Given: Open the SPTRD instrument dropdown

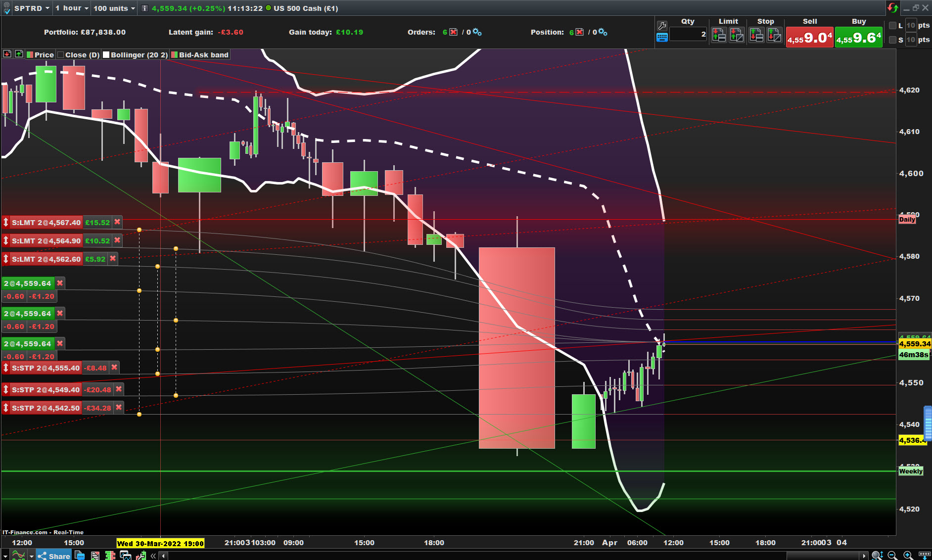Looking at the screenshot, I should point(32,8).
